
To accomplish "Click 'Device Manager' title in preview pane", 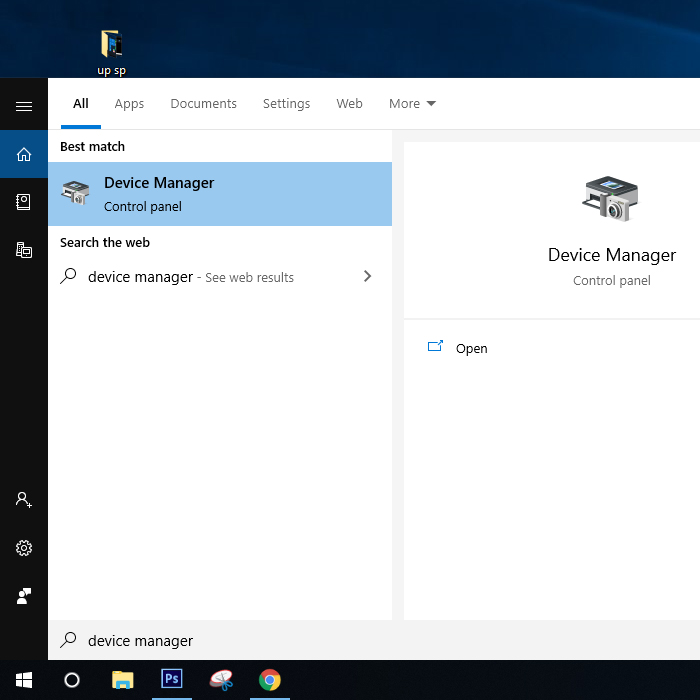I will (x=612, y=255).
